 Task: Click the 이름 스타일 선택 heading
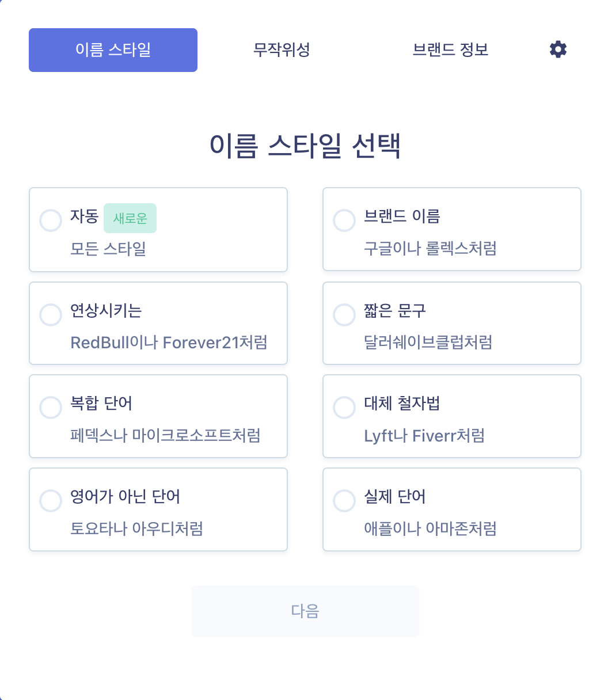(x=305, y=146)
